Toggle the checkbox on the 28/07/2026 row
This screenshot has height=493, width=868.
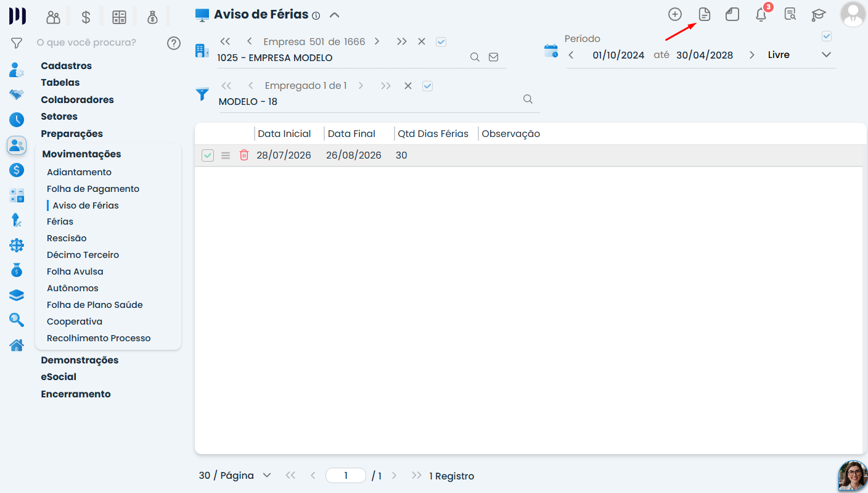208,155
